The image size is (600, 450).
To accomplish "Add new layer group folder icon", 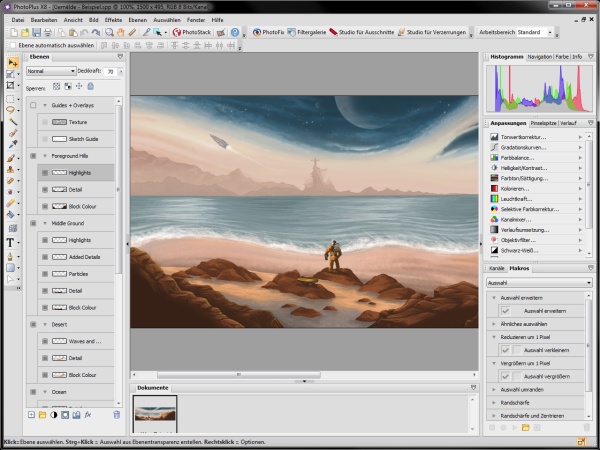I will click(42, 415).
